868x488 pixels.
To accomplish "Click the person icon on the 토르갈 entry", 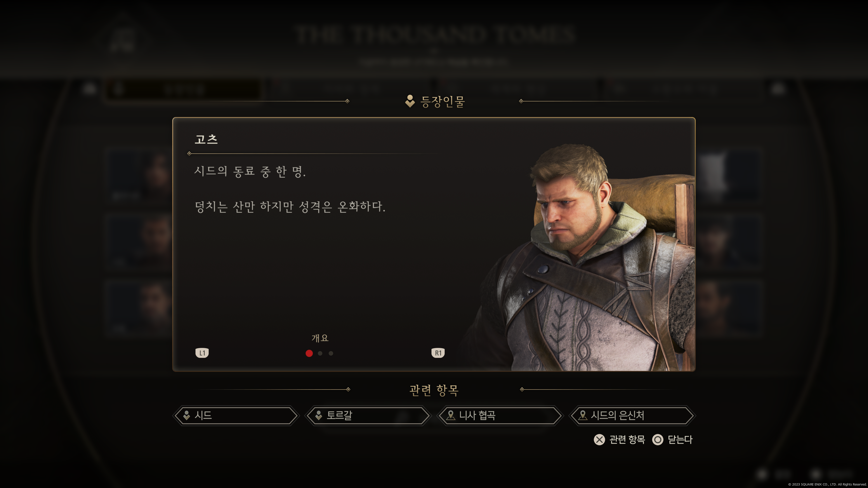I will click(x=318, y=415).
